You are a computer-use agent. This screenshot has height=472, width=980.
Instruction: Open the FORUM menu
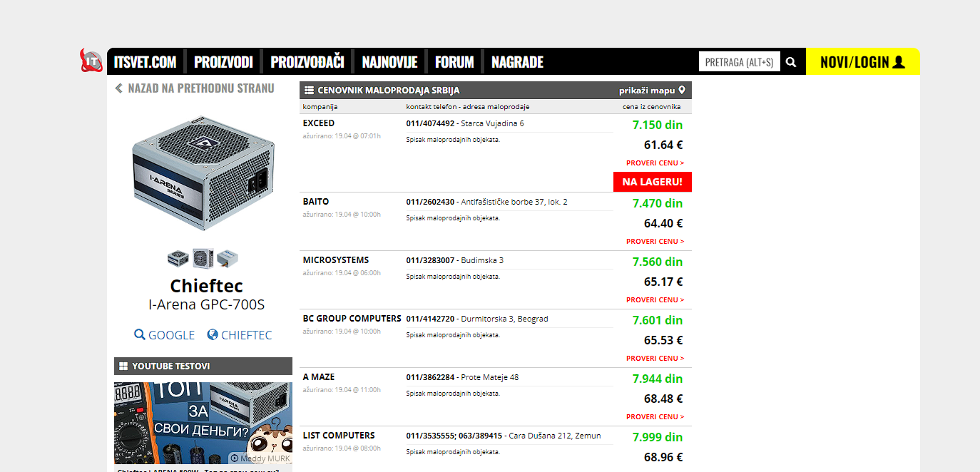(x=454, y=62)
